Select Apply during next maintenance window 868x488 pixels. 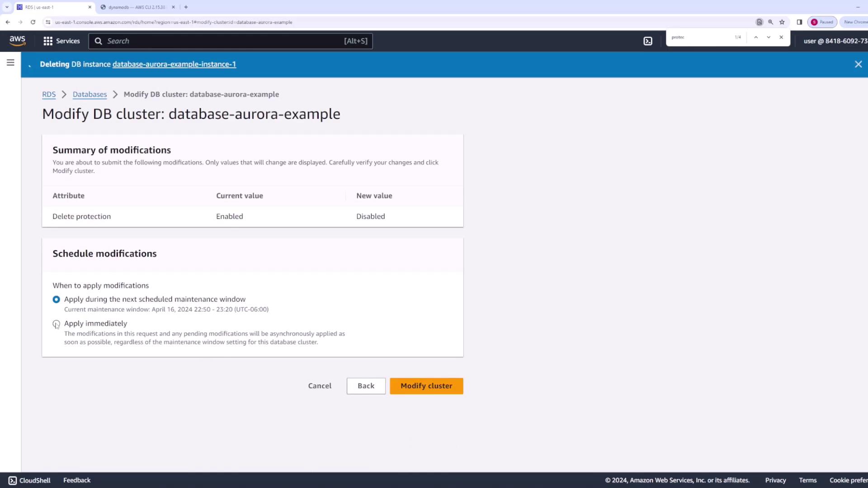56,299
